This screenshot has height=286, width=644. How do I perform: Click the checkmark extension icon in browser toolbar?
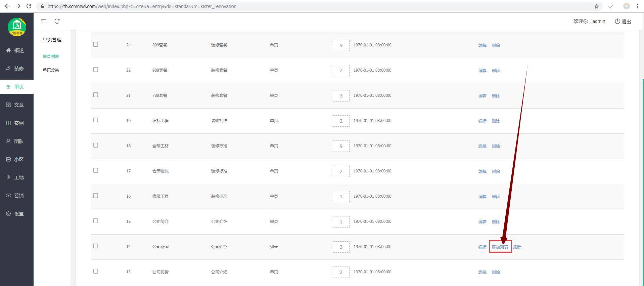click(611, 6)
